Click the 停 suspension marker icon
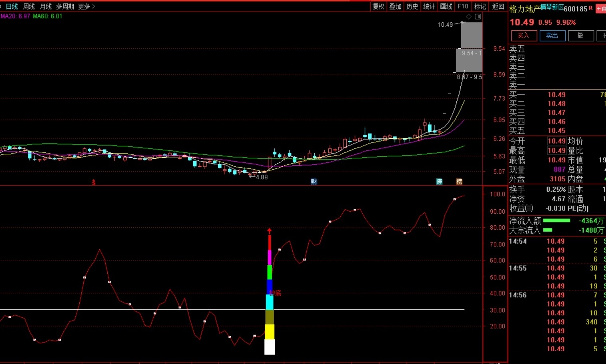606x364 pixels. tap(439, 182)
